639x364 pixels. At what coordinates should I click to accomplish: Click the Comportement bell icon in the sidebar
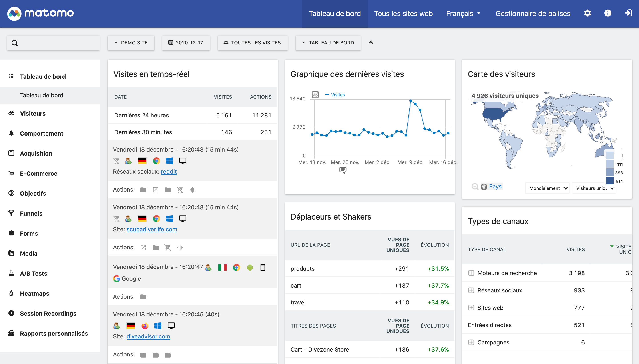coord(11,133)
